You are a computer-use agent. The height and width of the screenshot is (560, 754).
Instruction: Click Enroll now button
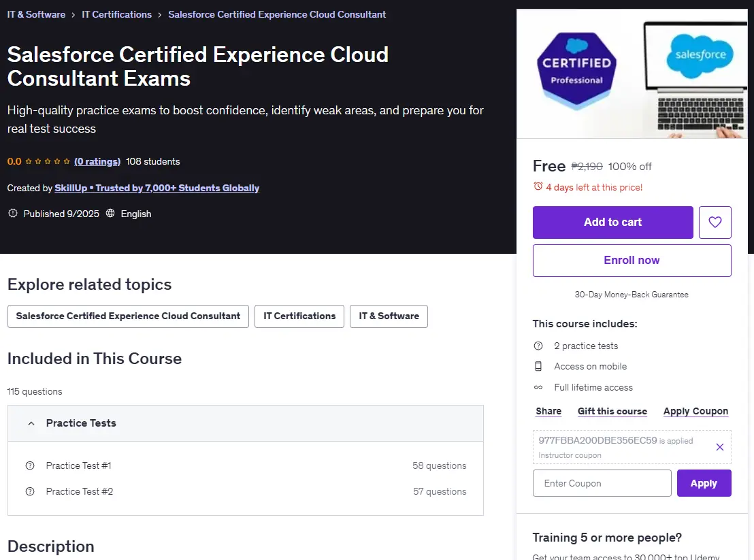(632, 261)
